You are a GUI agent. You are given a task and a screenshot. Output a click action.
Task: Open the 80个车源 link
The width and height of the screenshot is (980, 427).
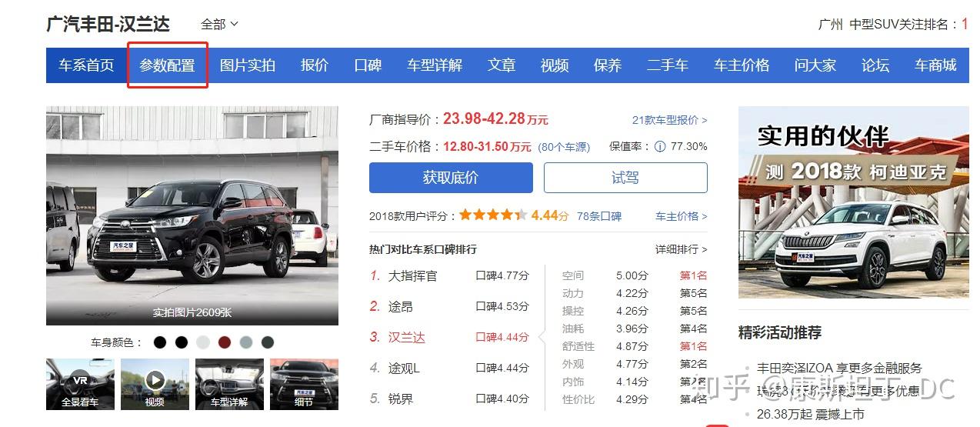tap(564, 147)
